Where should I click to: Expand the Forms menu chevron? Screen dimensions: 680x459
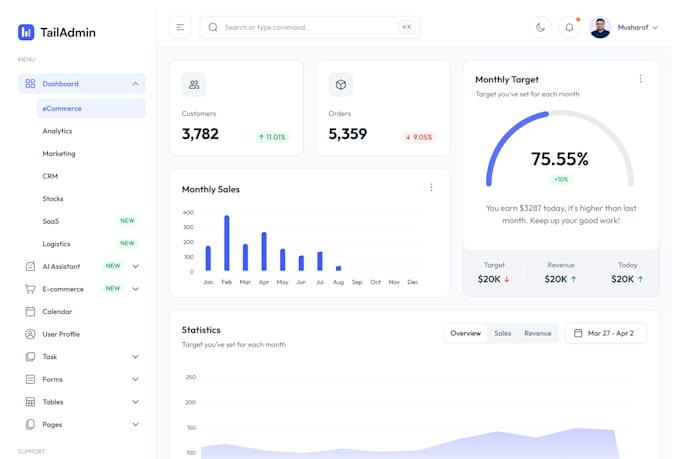[x=135, y=379]
